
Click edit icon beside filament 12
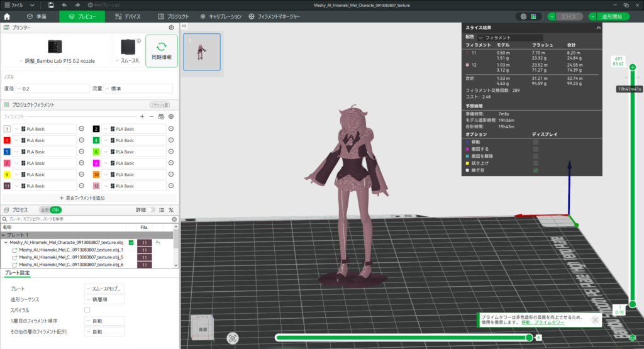(x=171, y=186)
